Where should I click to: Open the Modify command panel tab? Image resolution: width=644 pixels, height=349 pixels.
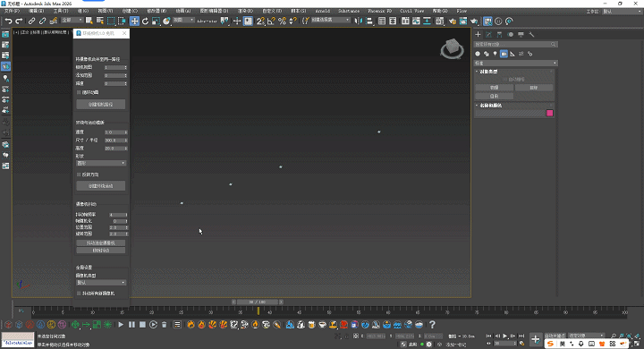pyautogui.click(x=488, y=35)
